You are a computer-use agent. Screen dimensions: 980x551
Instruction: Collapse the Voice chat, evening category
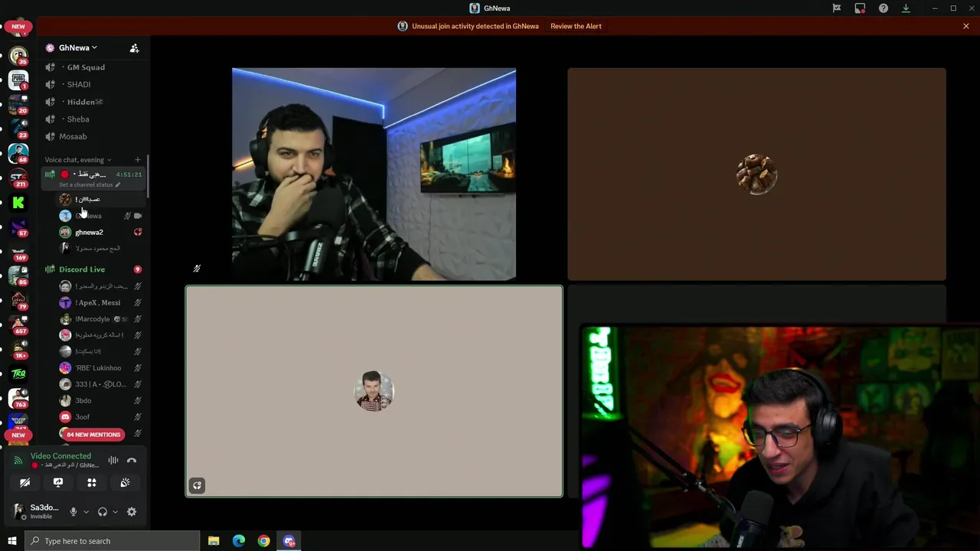click(x=77, y=160)
